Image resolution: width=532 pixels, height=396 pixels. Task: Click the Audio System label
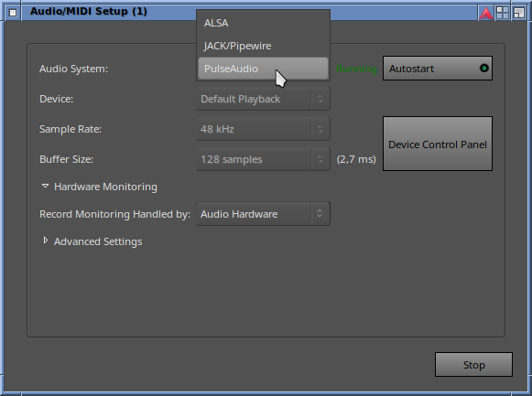click(x=73, y=69)
